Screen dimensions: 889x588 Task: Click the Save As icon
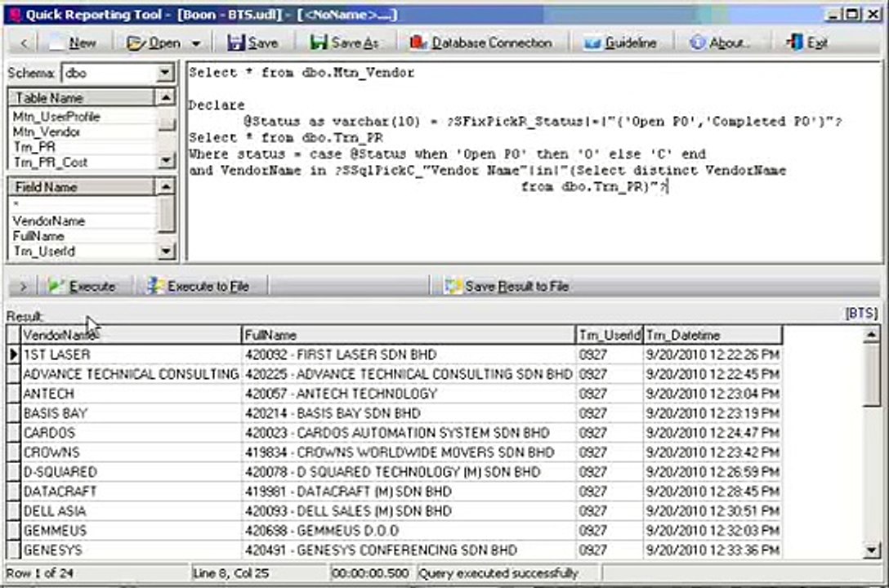(x=319, y=42)
